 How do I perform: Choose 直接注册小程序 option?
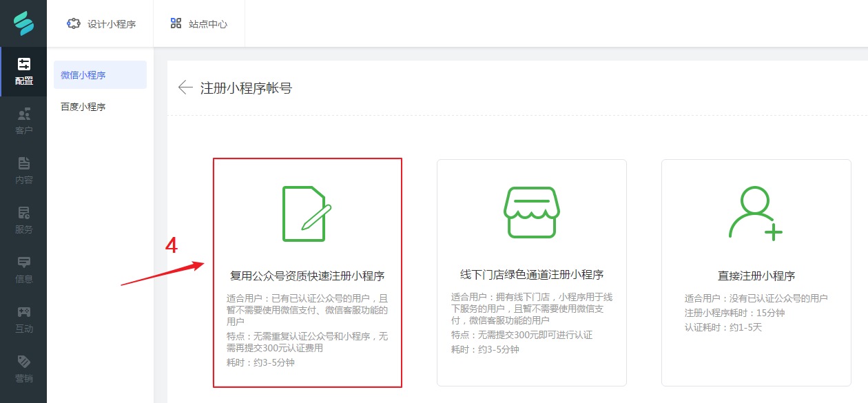point(756,273)
